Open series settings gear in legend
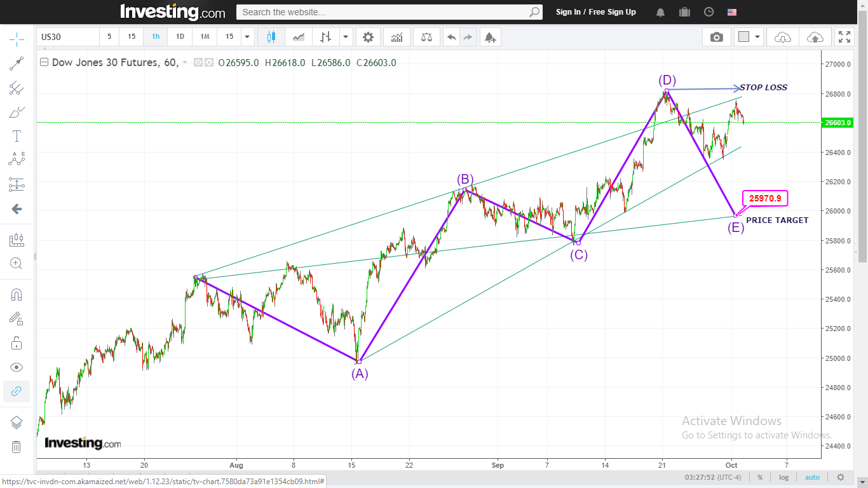 208,62
